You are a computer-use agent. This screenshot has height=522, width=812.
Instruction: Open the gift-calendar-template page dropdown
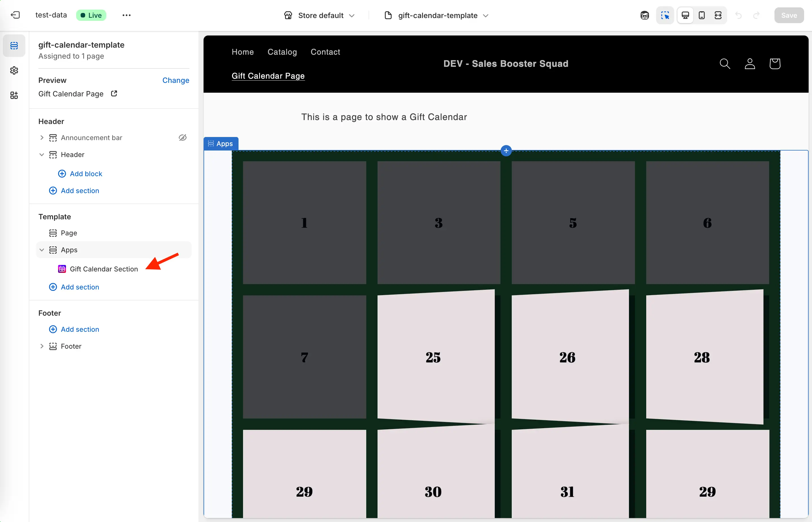click(x=437, y=15)
